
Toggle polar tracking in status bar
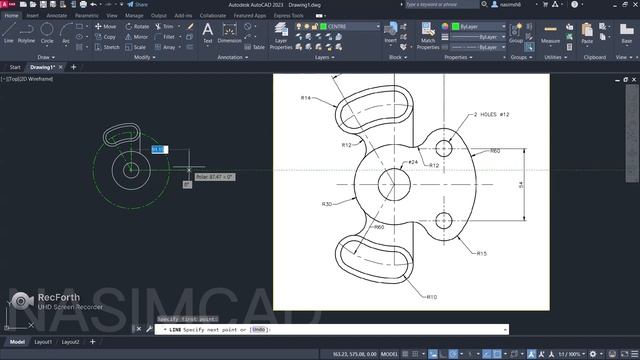pyautogui.click(x=453, y=354)
